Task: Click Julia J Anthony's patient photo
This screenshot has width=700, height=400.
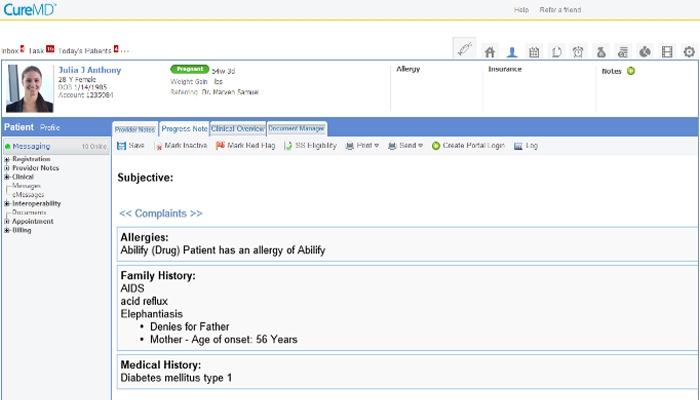Action: click(29, 89)
